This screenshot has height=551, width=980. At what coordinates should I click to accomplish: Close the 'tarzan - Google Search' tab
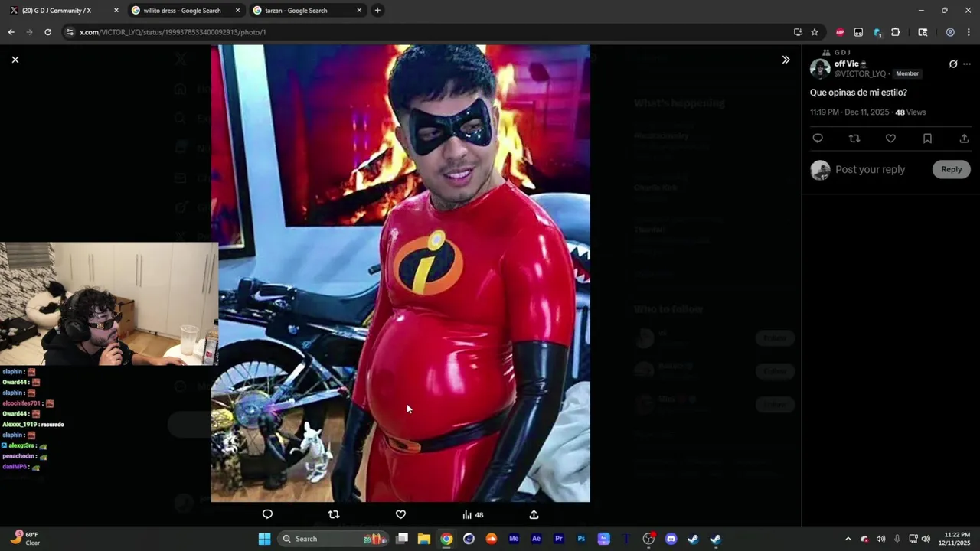coord(359,11)
